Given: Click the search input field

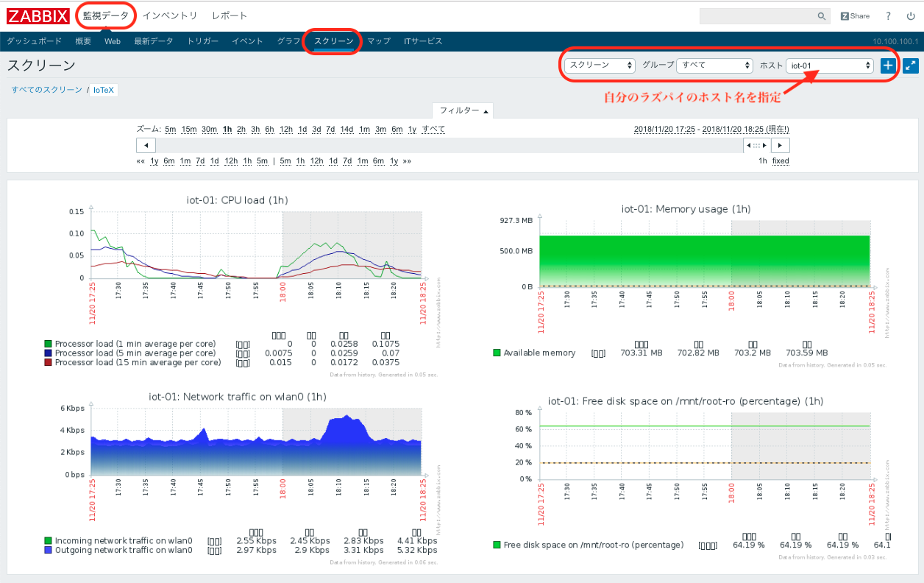Looking at the screenshot, I should (758, 16).
